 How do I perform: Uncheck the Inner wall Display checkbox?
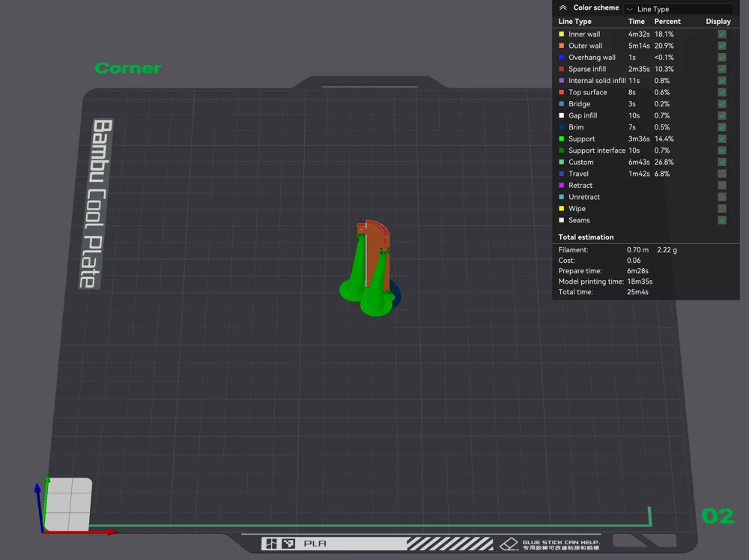coord(721,34)
